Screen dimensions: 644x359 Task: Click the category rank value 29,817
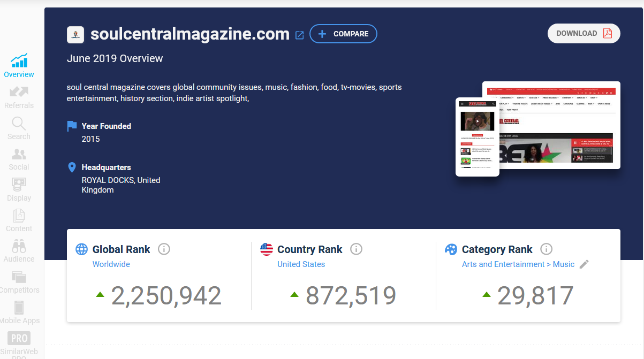[x=535, y=296]
